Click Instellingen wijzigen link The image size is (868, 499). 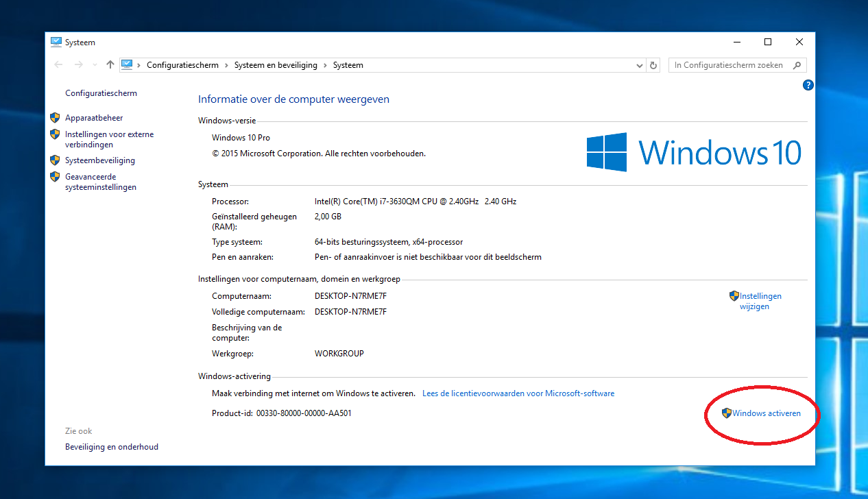coord(760,301)
